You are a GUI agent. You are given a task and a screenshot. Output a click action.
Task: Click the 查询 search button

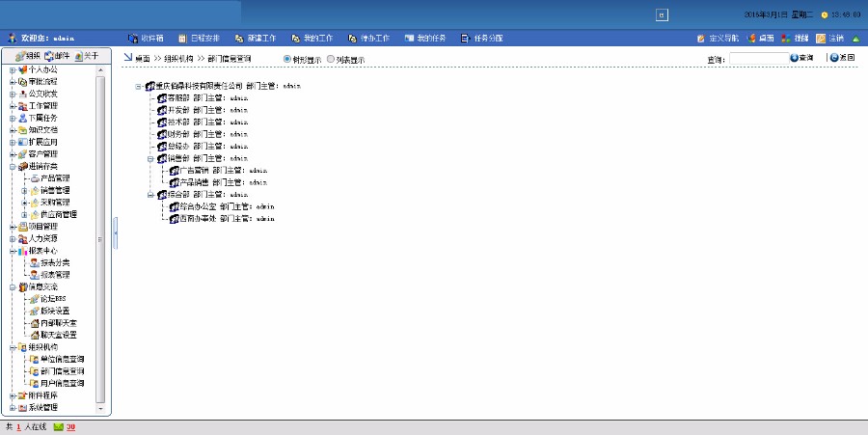point(801,58)
